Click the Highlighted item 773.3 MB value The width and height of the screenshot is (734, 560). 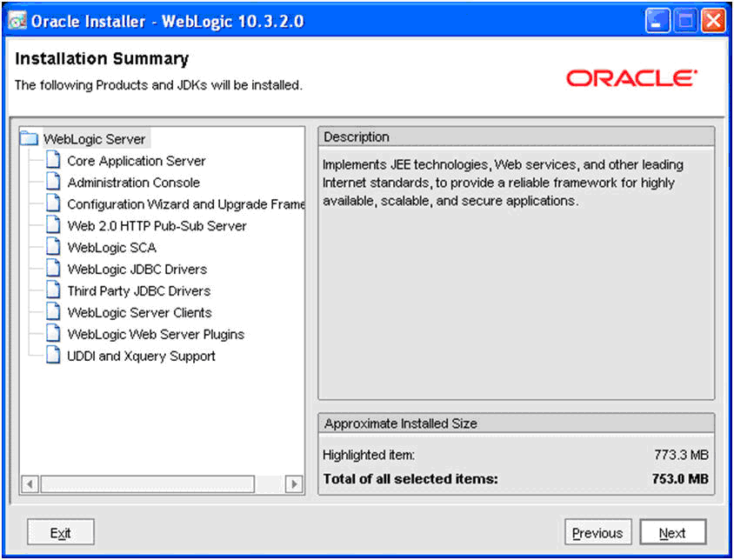pos(681,455)
